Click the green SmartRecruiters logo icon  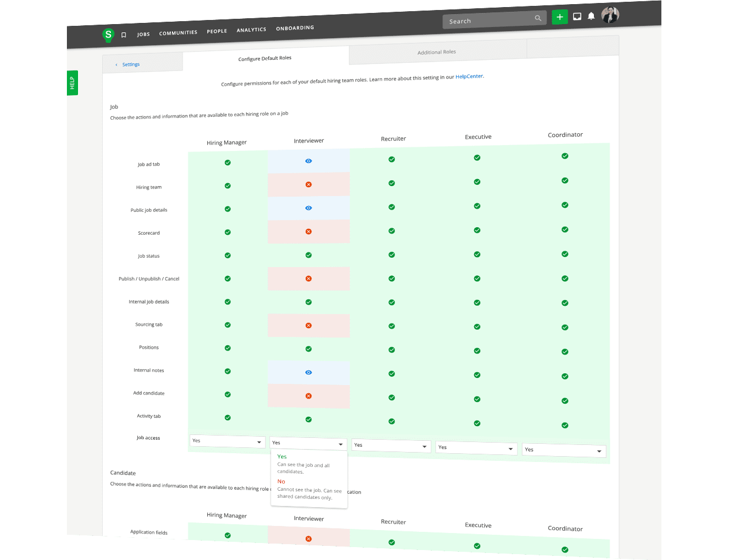[x=108, y=35]
